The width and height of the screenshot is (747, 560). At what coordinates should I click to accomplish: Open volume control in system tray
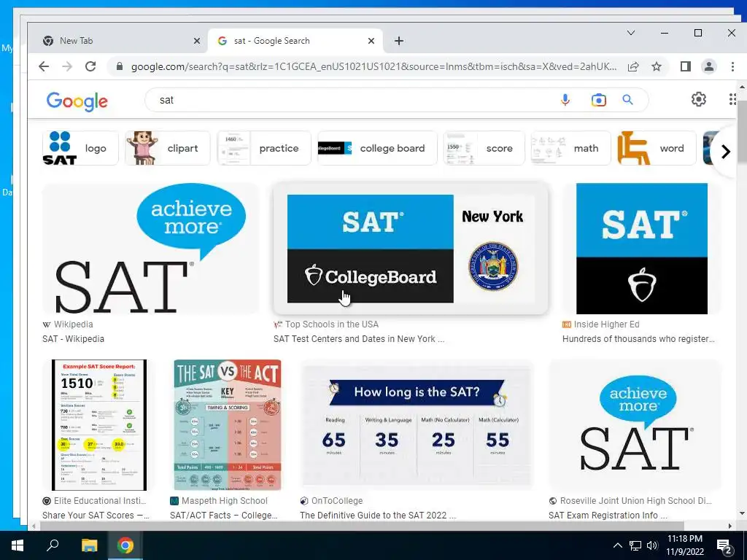pos(652,545)
